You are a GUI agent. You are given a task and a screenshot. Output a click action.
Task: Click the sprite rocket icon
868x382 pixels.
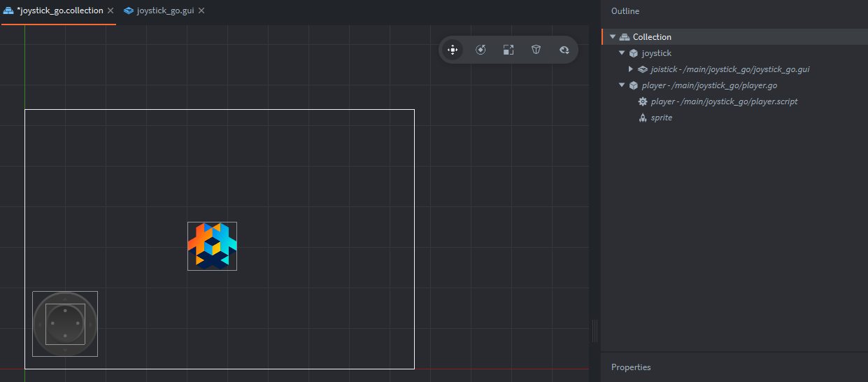tap(643, 118)
